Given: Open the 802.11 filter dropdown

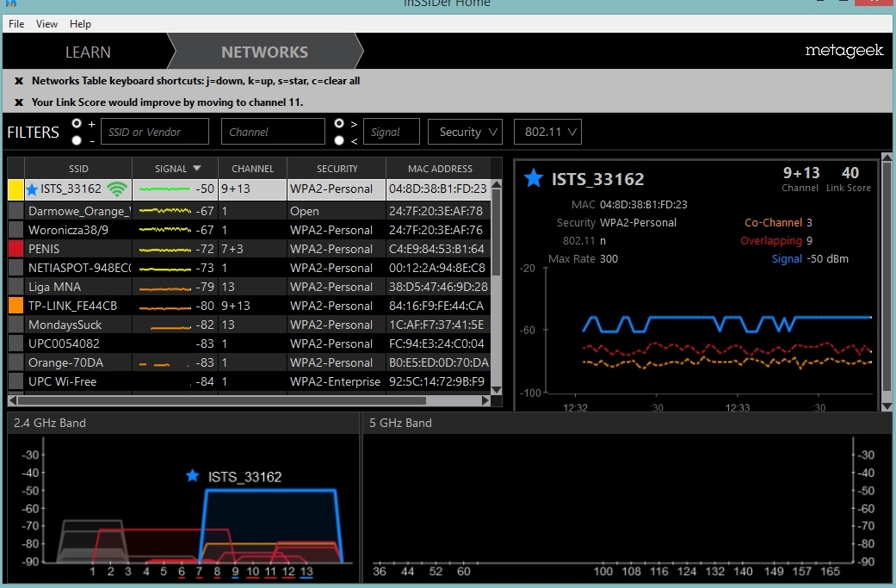Looking at the screenshot, I should click(547, 132).
